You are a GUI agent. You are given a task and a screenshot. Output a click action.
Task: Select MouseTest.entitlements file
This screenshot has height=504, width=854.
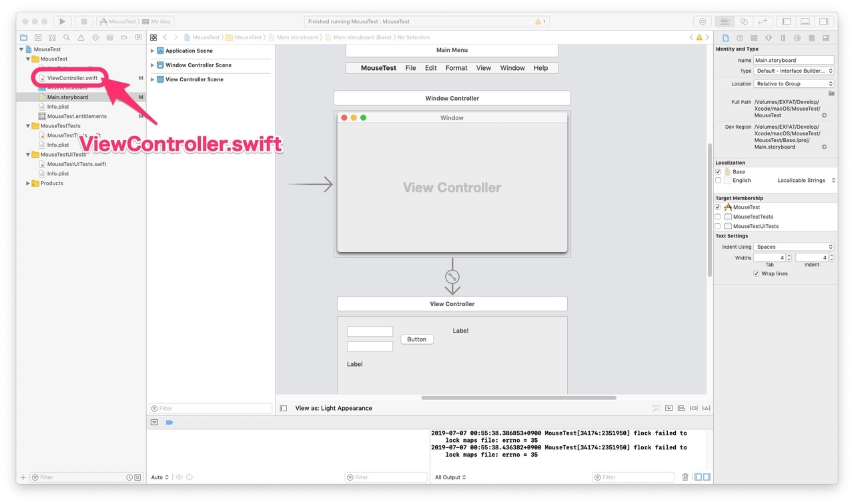(77, 116)
